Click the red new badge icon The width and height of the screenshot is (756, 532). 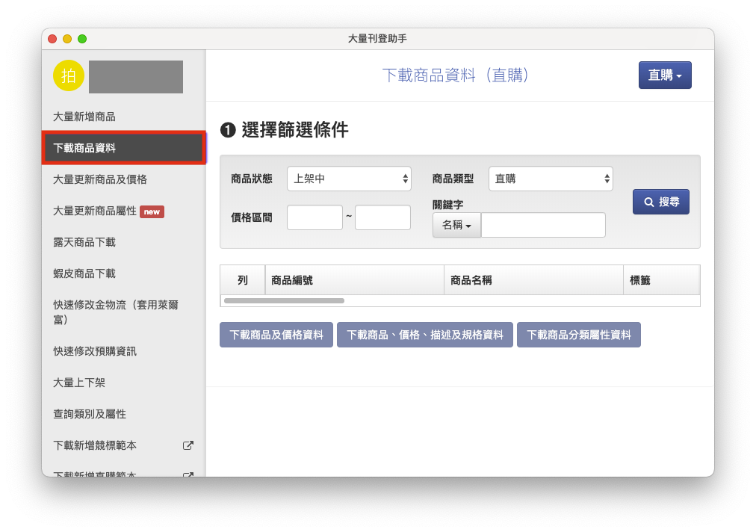click(152, 211)
